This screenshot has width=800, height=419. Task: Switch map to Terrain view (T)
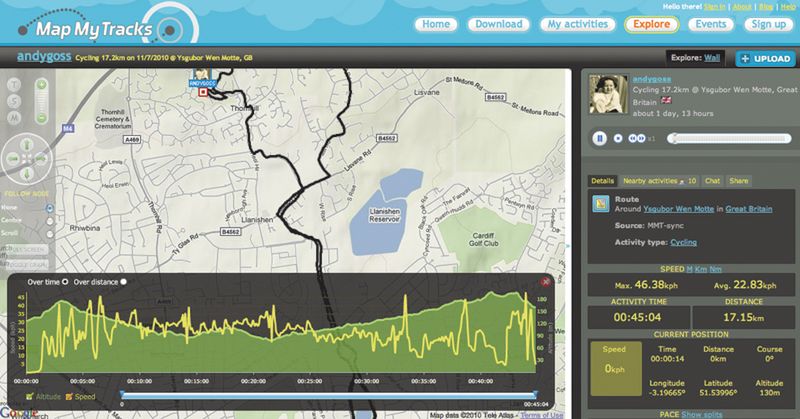(14, 85)
